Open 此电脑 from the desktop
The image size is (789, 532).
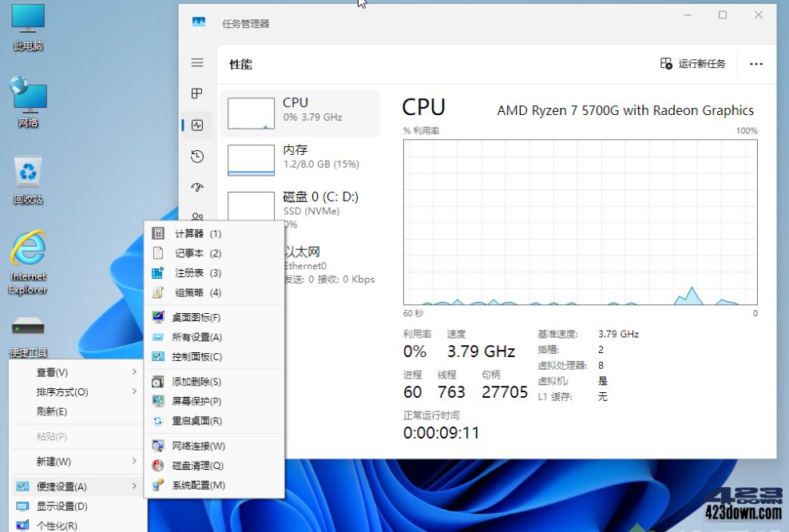(x=26, y=20)
